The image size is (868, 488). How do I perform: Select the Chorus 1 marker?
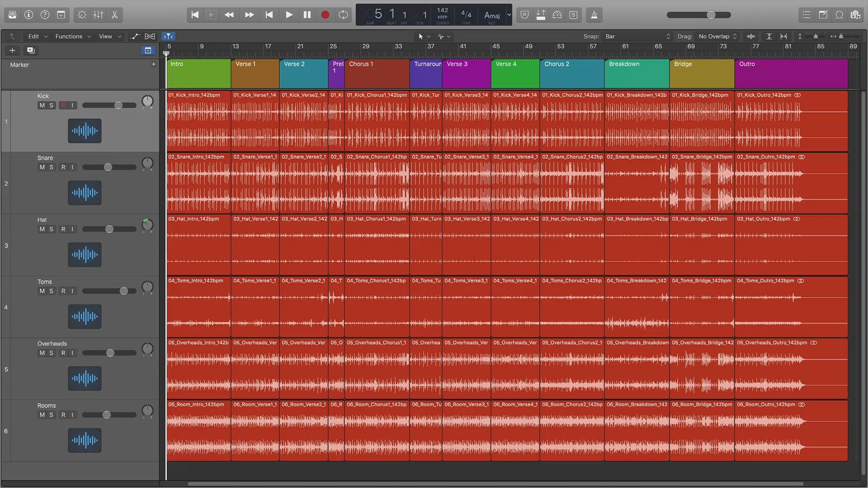coord(377,74)
